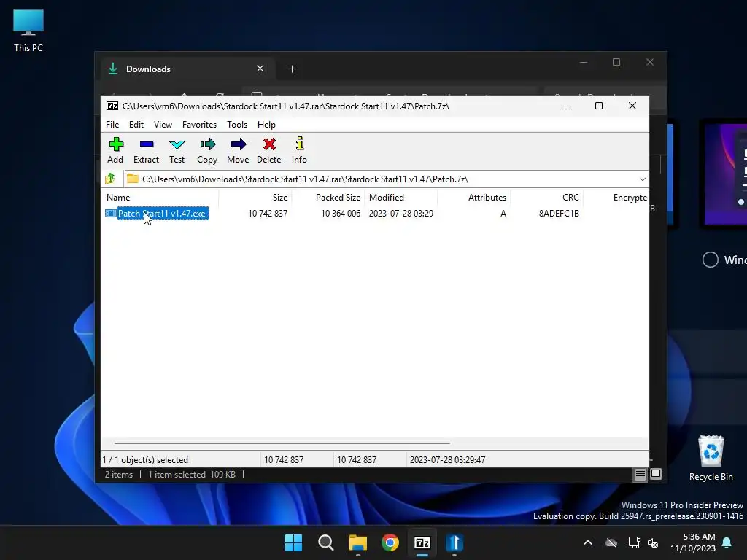Open the Help menu
The height and width of the screenshot is (560, 747).
(266, 124)
